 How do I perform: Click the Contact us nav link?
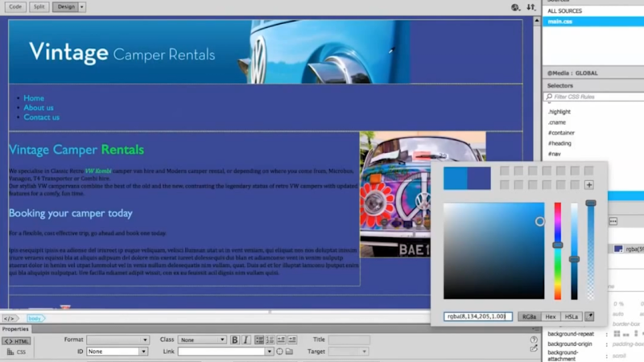pyautogui.click(x=42, y=117)
